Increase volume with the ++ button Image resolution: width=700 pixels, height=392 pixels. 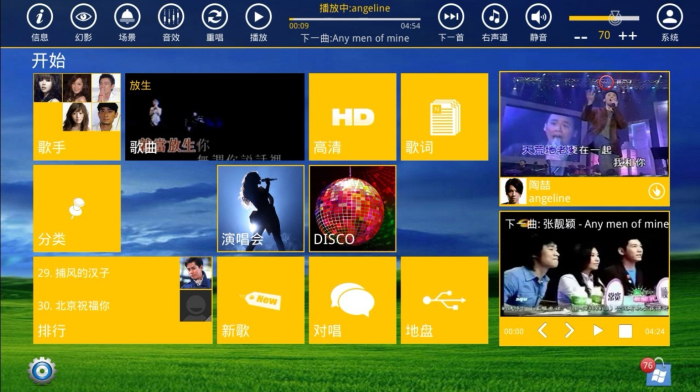click(628, 36)
